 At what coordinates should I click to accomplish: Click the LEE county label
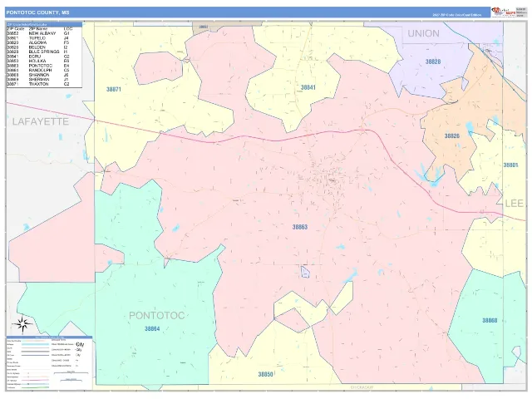[x=514, y=204]
